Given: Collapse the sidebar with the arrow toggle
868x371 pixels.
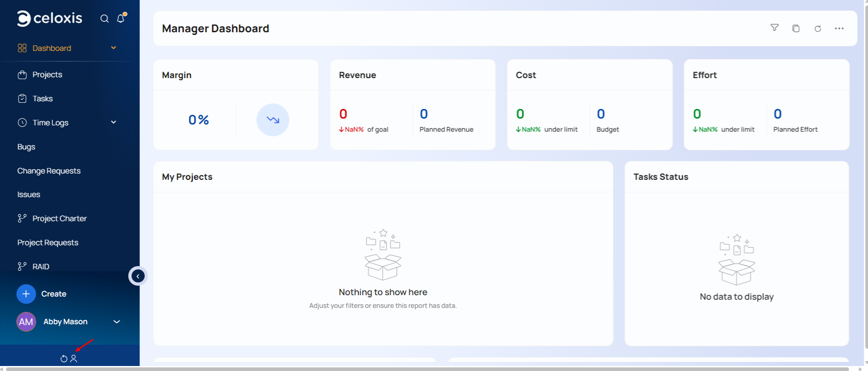Looking at the screenshot, I should [x=138, y=276].
